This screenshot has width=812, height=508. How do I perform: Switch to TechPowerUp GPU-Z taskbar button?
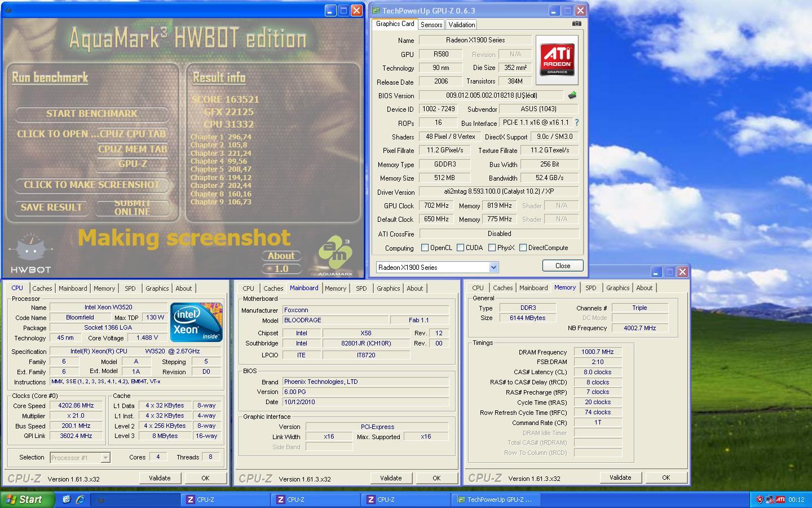[x=496, y=500]
